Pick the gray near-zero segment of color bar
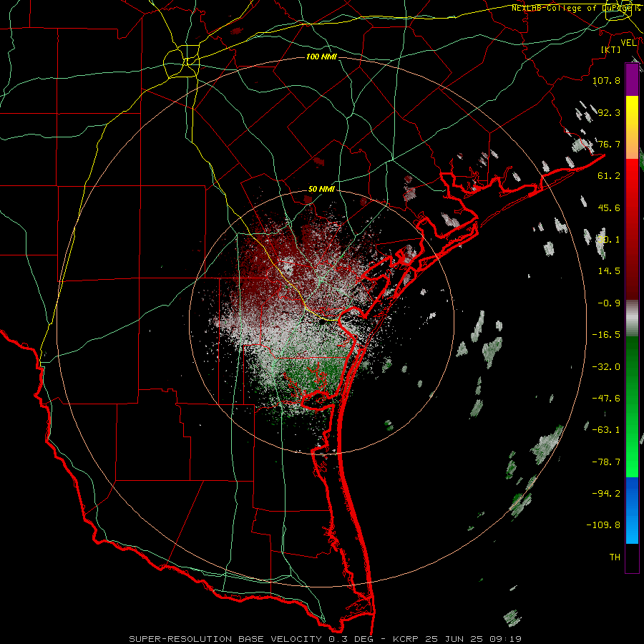Screen dimensions: 644x644 tap(632, 316)
